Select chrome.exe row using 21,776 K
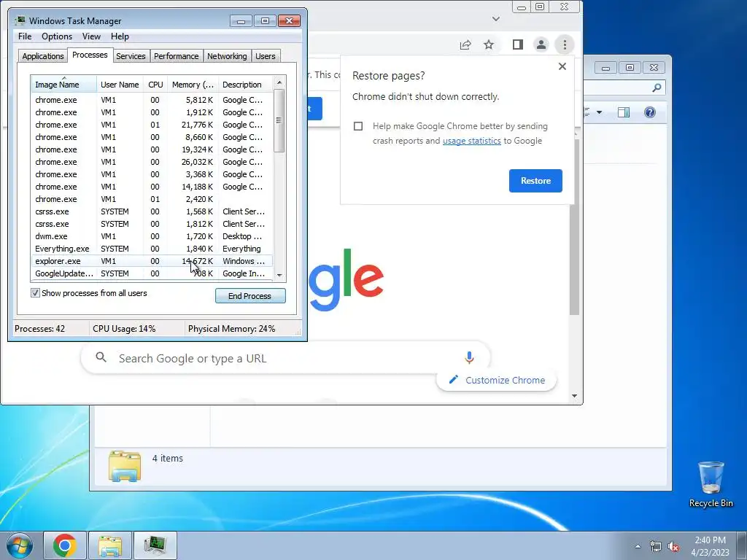 [x=152, y=125]
